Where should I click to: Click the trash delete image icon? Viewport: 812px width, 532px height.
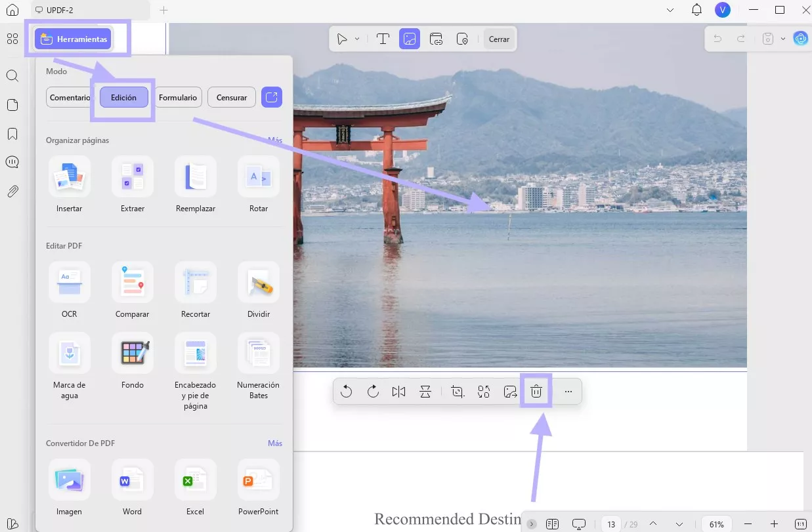tap(536, 392)
